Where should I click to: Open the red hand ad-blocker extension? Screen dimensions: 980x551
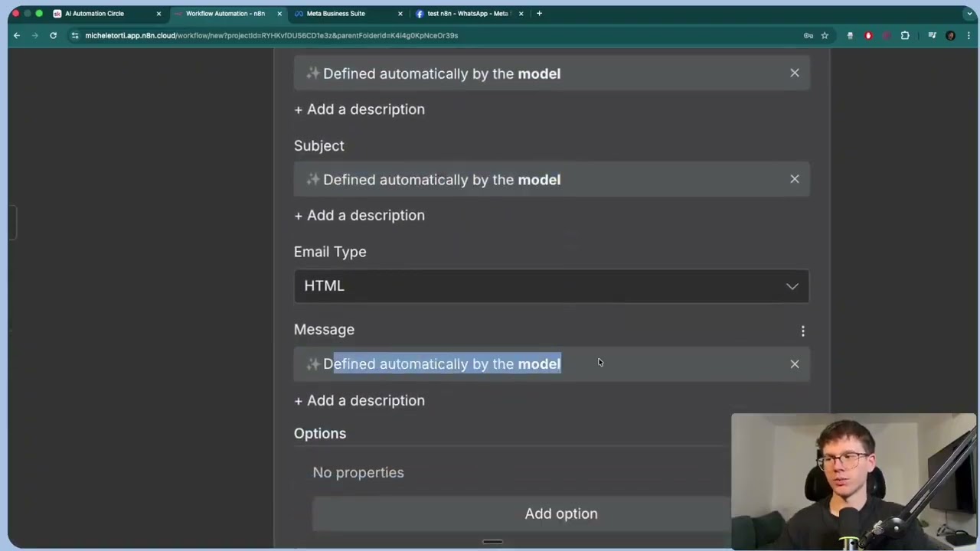pyautogui.click(x=868, y=35)
